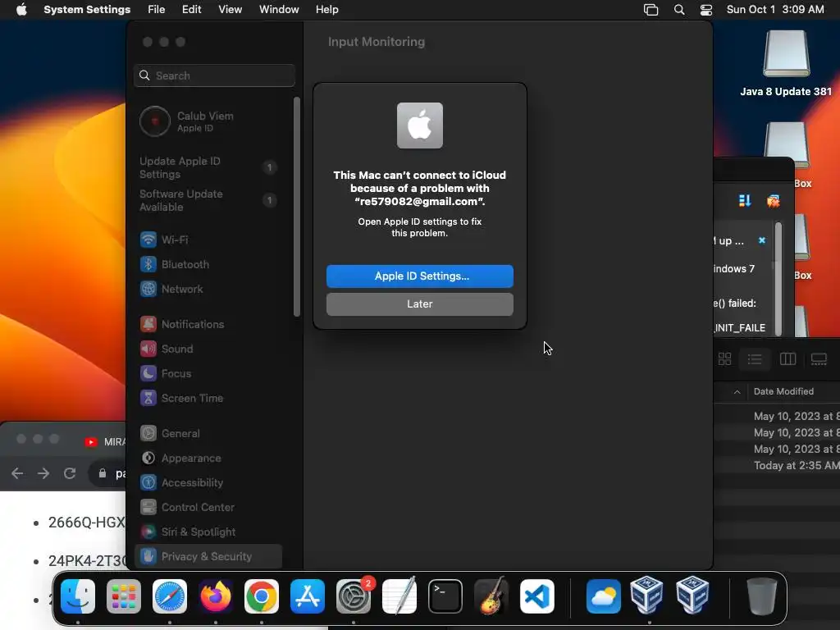Open the File menu
The width and height of the screenshot is (840, 630).
(157, 10)
